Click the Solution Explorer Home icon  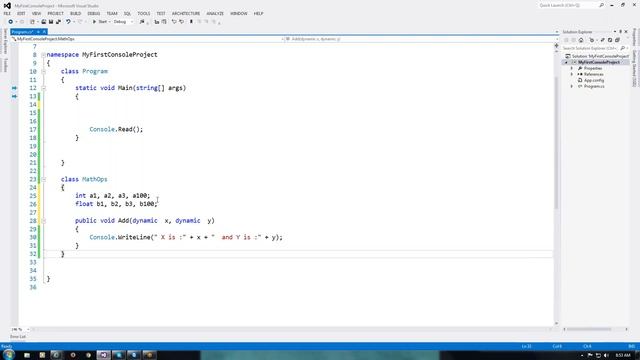click(x=581, y=40)
